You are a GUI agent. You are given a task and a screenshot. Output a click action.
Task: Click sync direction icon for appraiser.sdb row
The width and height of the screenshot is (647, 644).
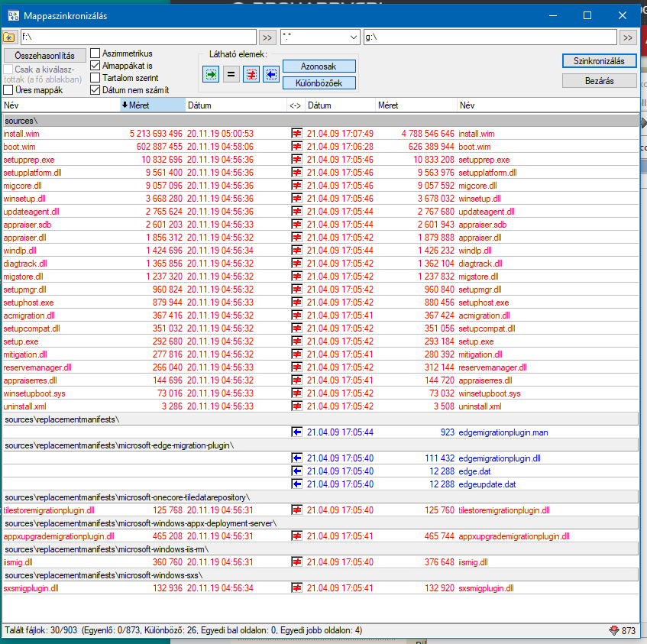[x=296, y=225]
